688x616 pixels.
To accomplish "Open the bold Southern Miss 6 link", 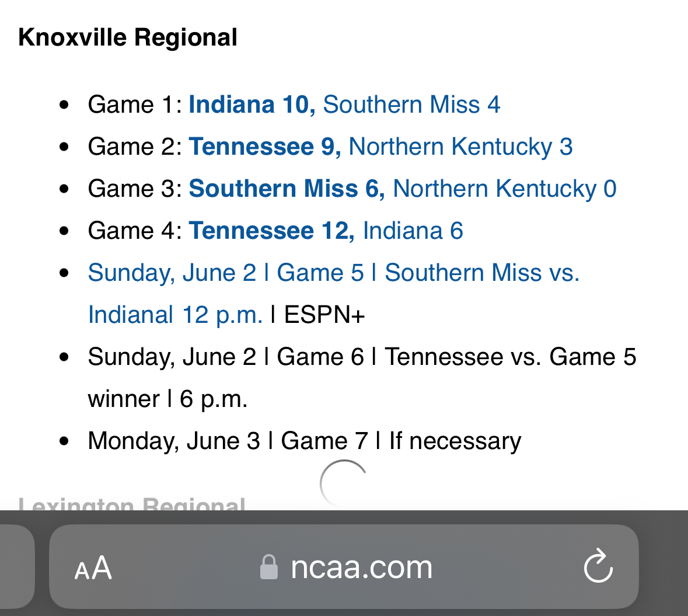I will pyautogui.click(x=287, y=189).
